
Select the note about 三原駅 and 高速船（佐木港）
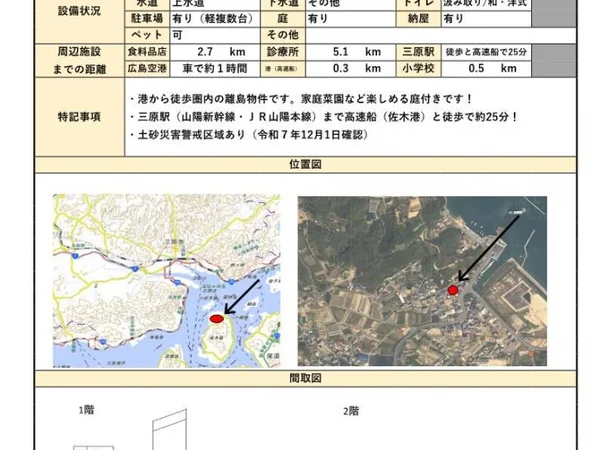(x=324, y=117)
